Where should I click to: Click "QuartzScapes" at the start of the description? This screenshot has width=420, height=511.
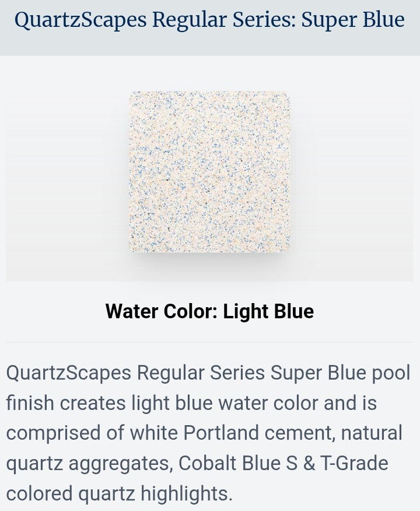pos(69,373)
